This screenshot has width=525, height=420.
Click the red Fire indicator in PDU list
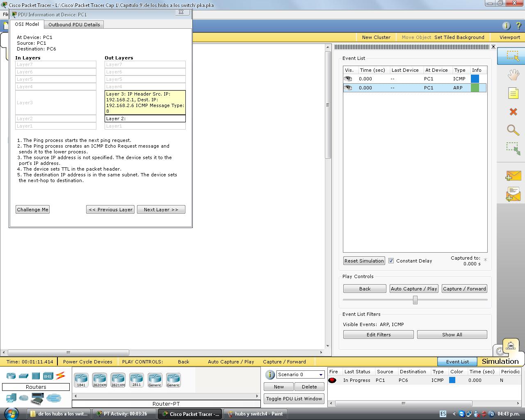332,380
